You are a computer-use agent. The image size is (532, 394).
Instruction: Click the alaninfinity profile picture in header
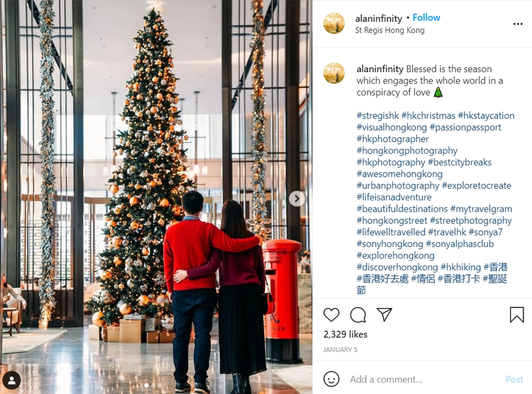334,24
